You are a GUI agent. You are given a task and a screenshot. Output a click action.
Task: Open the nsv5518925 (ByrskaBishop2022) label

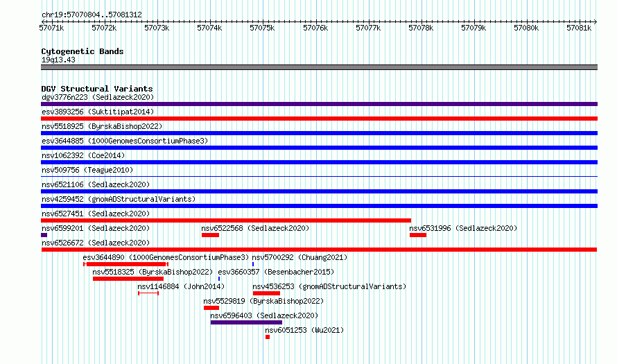102,126
